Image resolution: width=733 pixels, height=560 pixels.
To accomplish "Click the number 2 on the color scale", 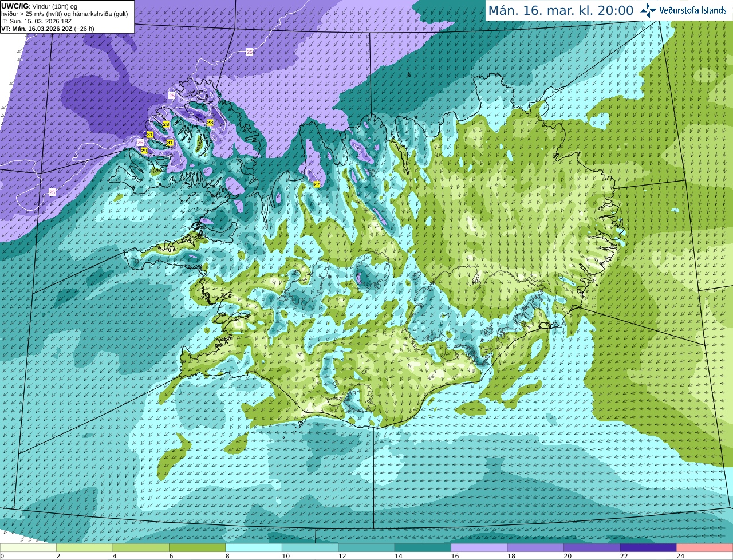I will [58, 556].
